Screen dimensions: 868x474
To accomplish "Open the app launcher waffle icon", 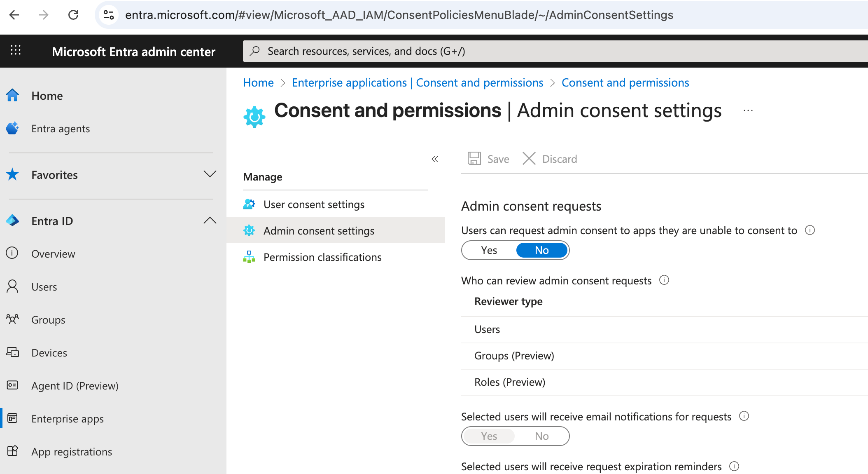I will pyautogui.click(x=16, y=51).
